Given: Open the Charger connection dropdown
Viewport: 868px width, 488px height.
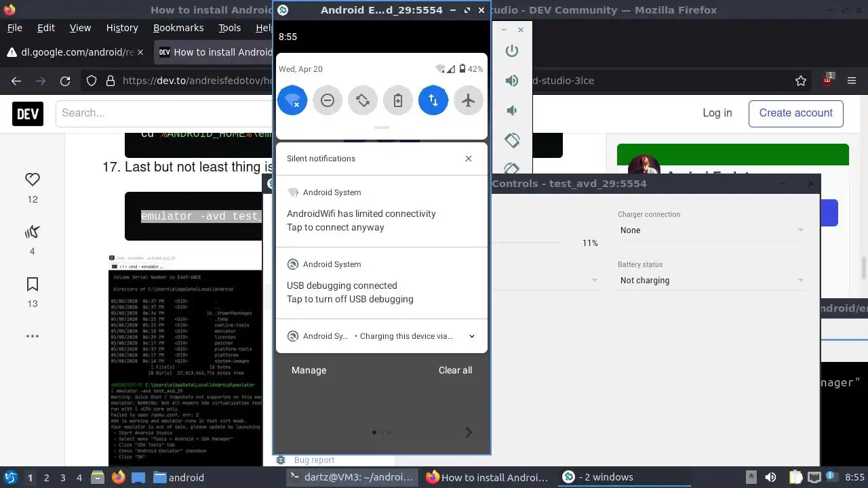Looking at the screenshot, I should point(711,230).
